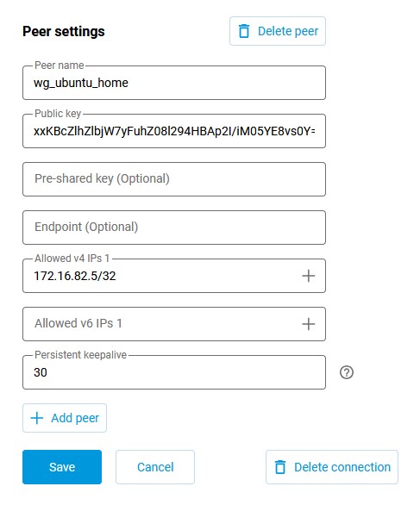Delete this peer using Delete peer button

[278, 31]
